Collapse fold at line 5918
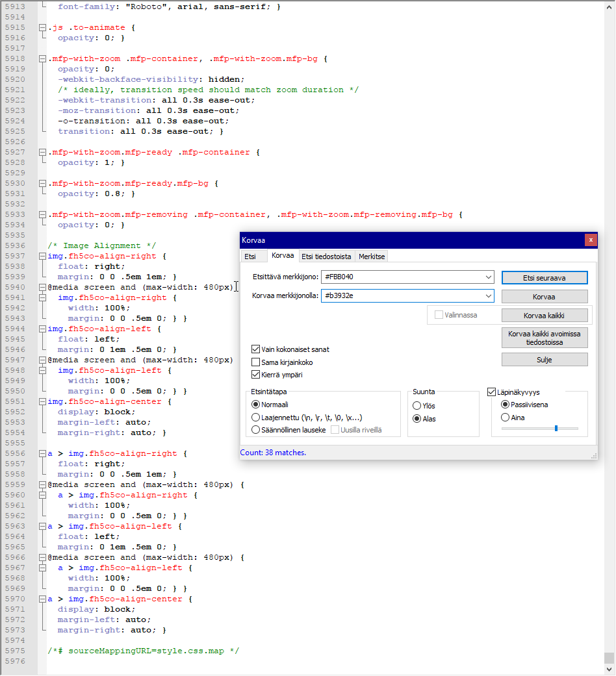 [42, 58]
